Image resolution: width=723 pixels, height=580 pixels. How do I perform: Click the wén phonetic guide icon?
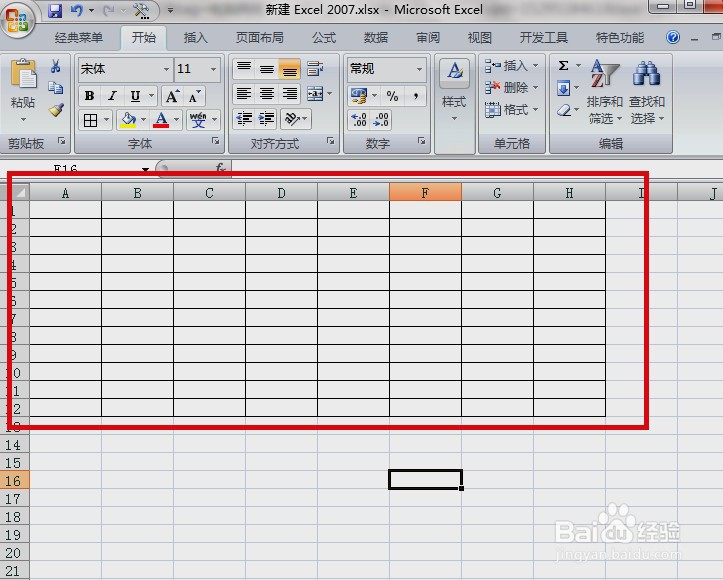pyautogui.click(x=198, y=120)
